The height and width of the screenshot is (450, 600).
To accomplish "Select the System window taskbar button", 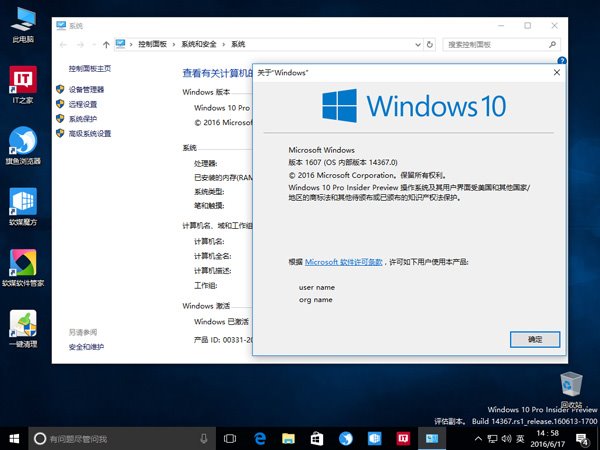I will tap(432, 439).
